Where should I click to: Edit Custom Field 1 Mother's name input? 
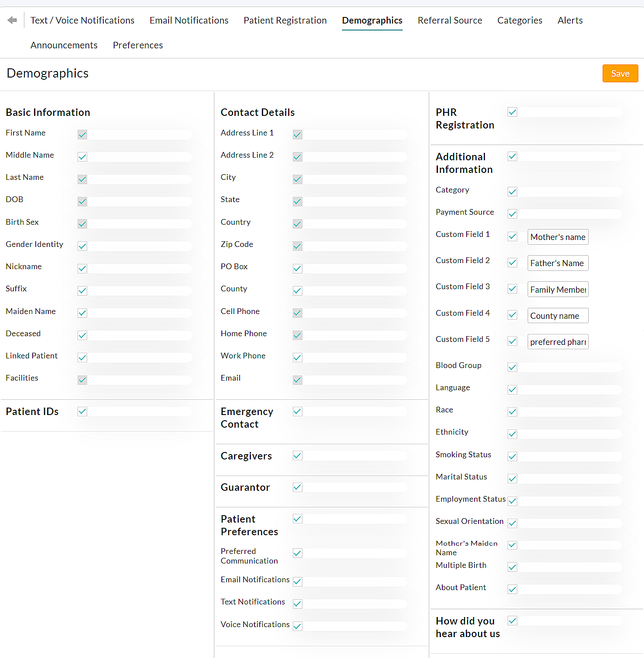click(558, 237)
